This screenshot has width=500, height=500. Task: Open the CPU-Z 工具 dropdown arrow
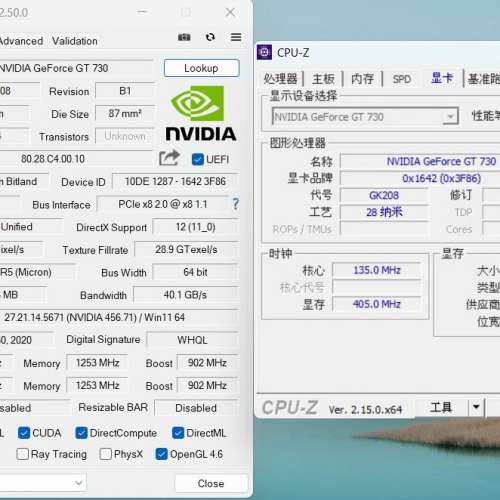pyautogui.click(x=476, y=407)
